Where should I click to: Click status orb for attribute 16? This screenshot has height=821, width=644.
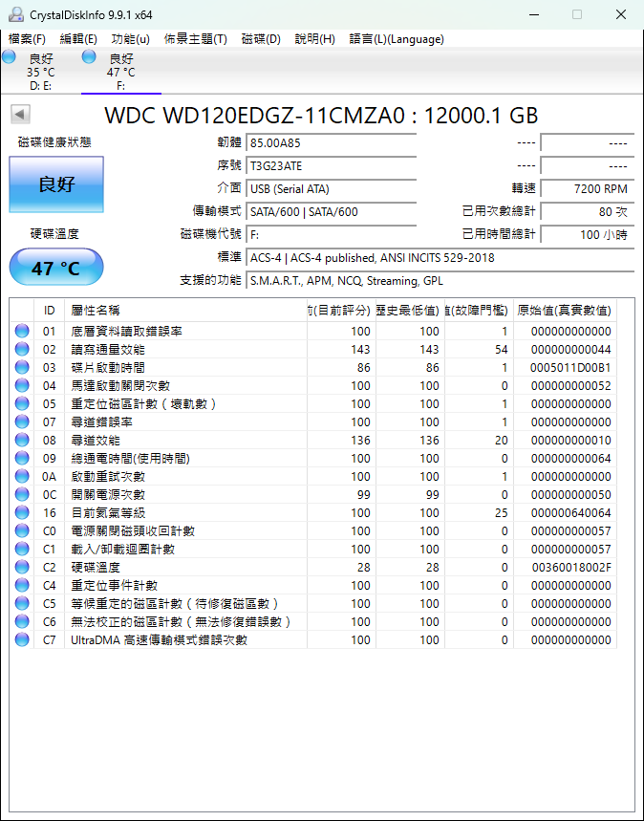pyautogui.click(x=22, y=512)
